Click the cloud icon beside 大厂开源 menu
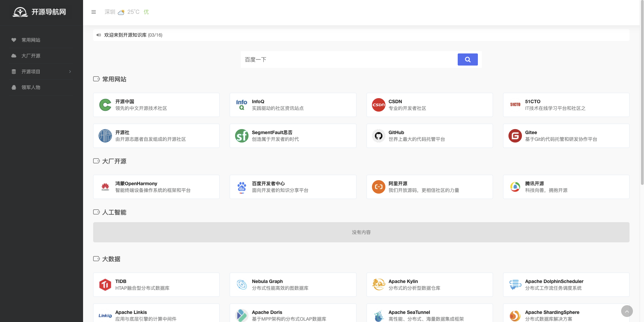The width and height of the screenshot is (644, 322). tap(14, 56)
